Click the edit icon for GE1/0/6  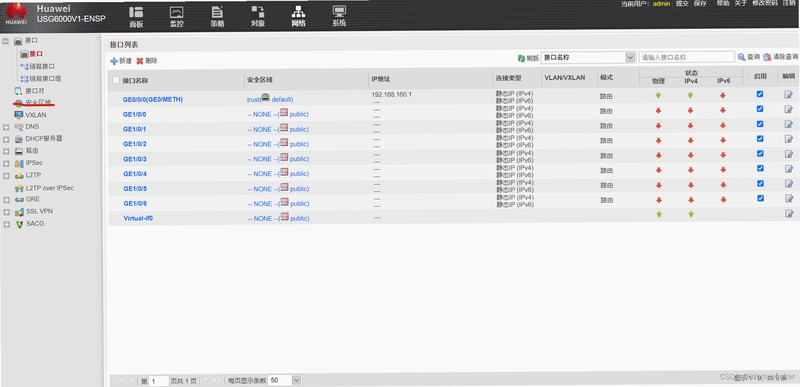point(788,198)
